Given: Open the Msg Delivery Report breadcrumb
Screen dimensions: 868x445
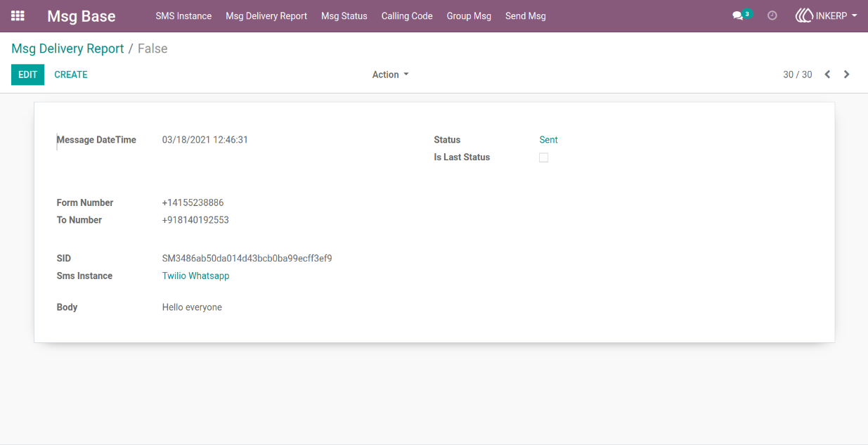Looking at the screenshot, I should coord(67,49).
